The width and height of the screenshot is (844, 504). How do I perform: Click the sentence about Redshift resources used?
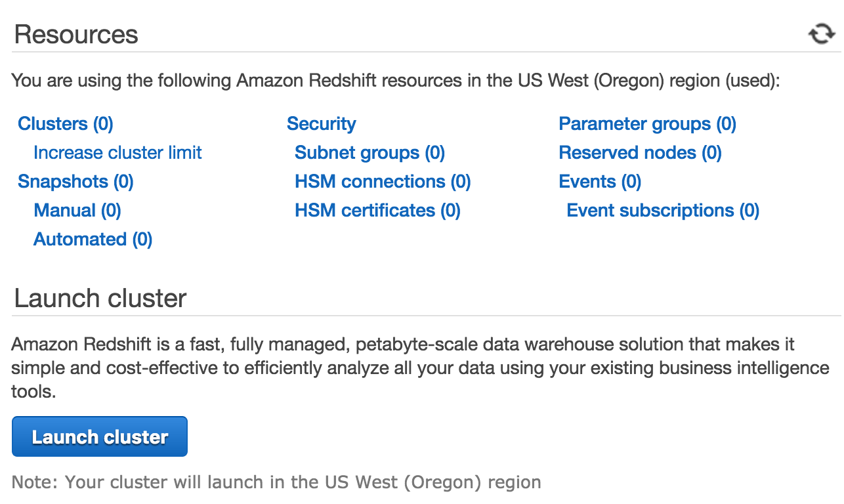[396, 81]
